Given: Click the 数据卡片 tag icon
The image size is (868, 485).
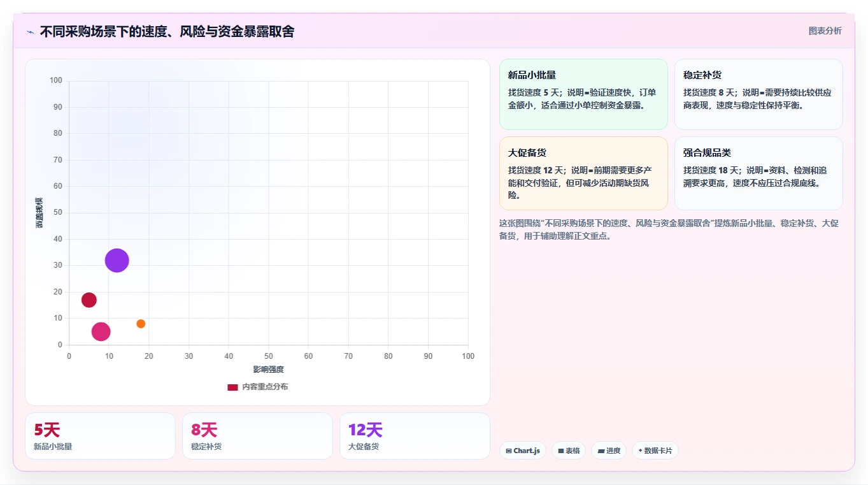Looking at the screenshot, I should coord(640,451).
